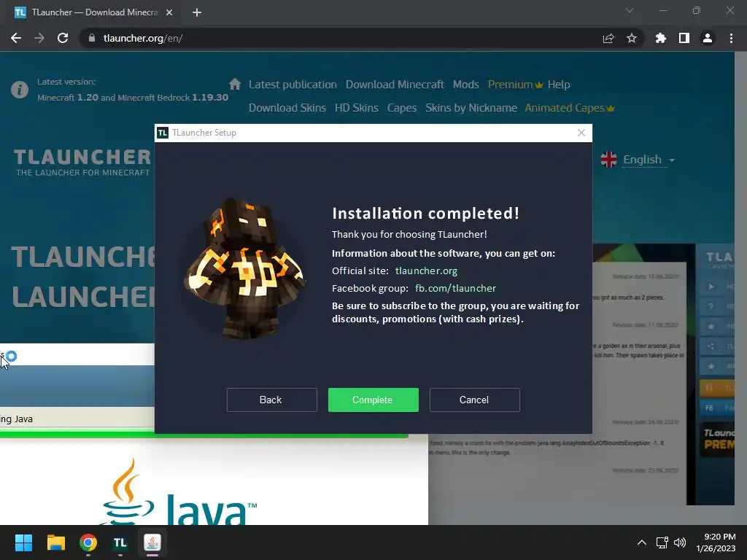Click the TLauncher character mascot image

pos(244,269)
